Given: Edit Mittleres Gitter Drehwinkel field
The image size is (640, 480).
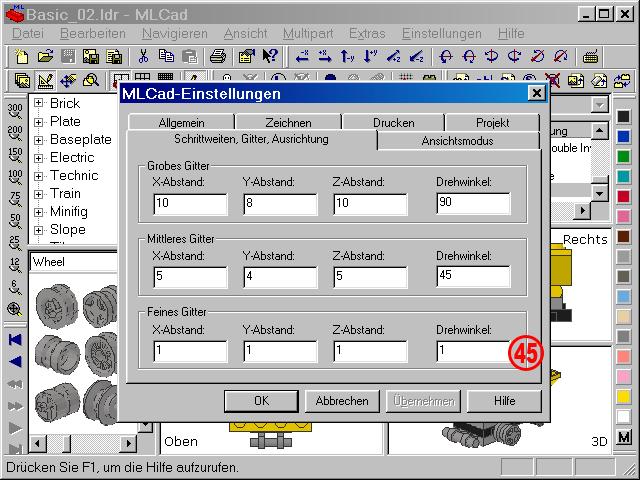Looking at the screenshot, I should pyautogui.click(x=473, y=276).
